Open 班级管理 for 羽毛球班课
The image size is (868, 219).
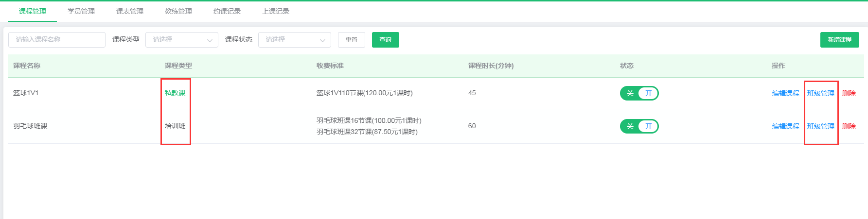tap(820, 126)
